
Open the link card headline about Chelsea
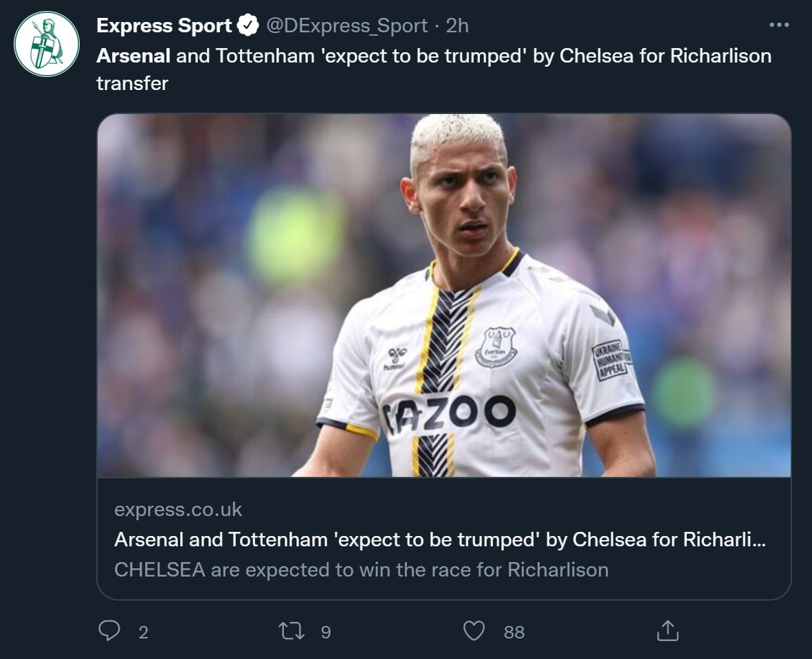pyautogui.click(x=440, y=539)
